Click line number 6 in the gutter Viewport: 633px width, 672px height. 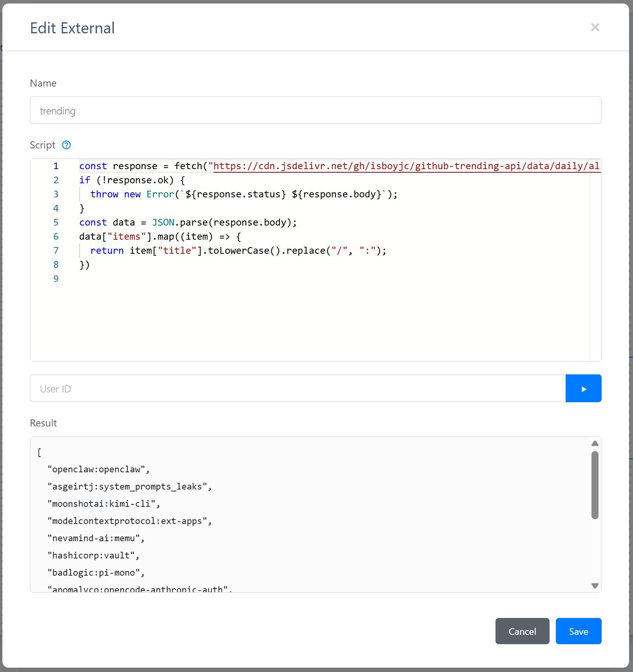click(56, 237)
